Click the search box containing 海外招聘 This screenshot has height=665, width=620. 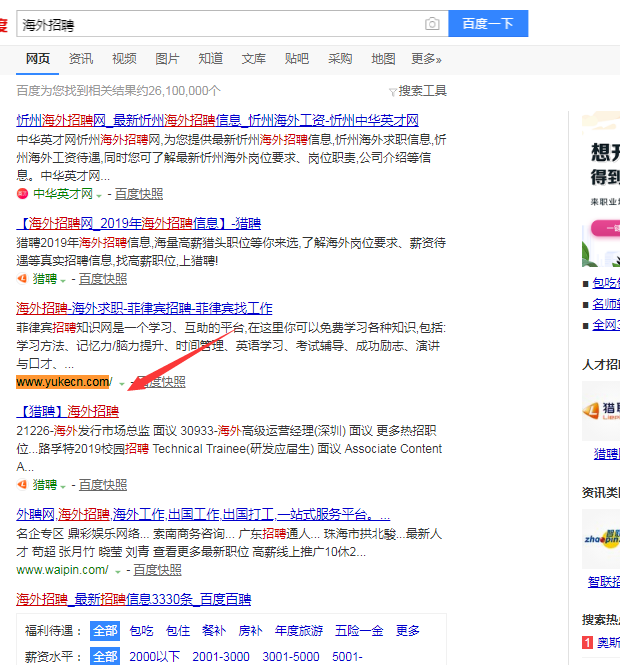(x=220, y=24)
